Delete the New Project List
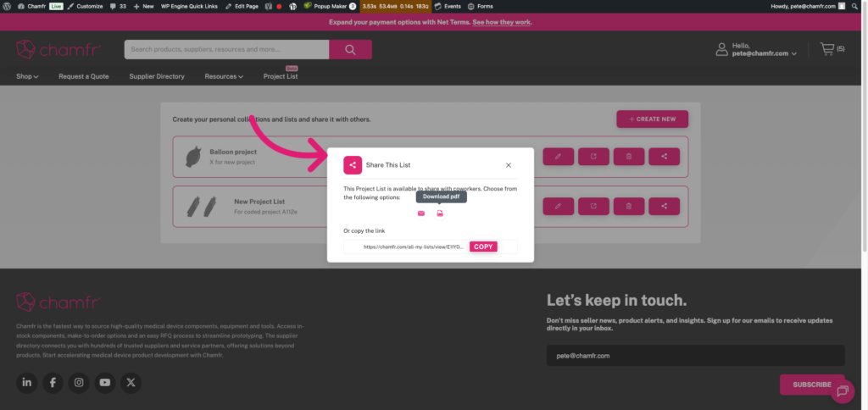868x410 pixels. tap(629, 207)
